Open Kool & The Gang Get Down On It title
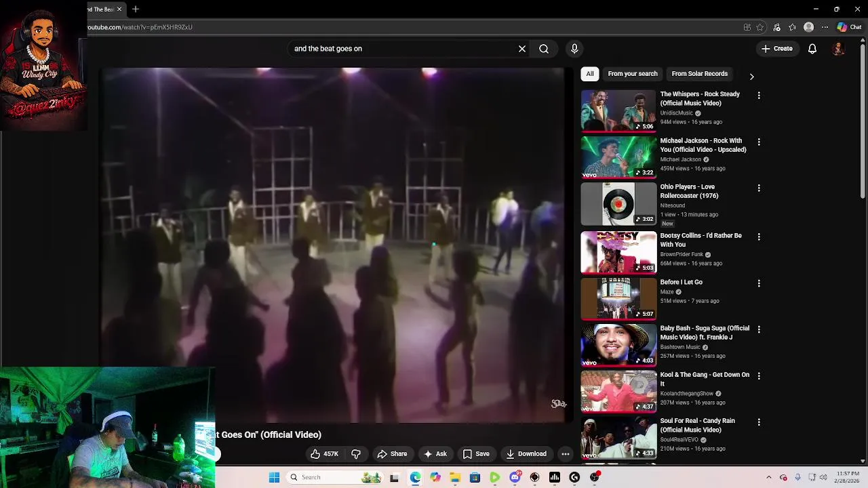The image size is (868, 488). pyautogui.click(x=705, y=379)
